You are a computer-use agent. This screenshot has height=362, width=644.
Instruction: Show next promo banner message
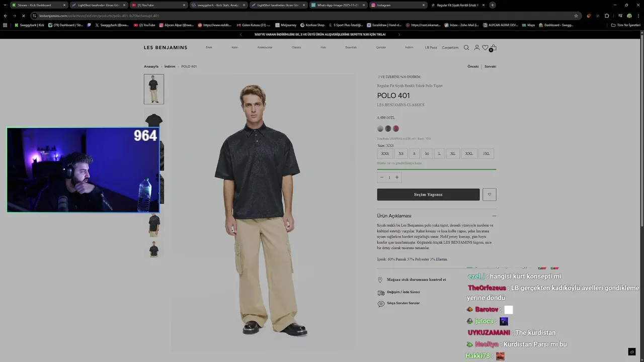click(399, 35)
